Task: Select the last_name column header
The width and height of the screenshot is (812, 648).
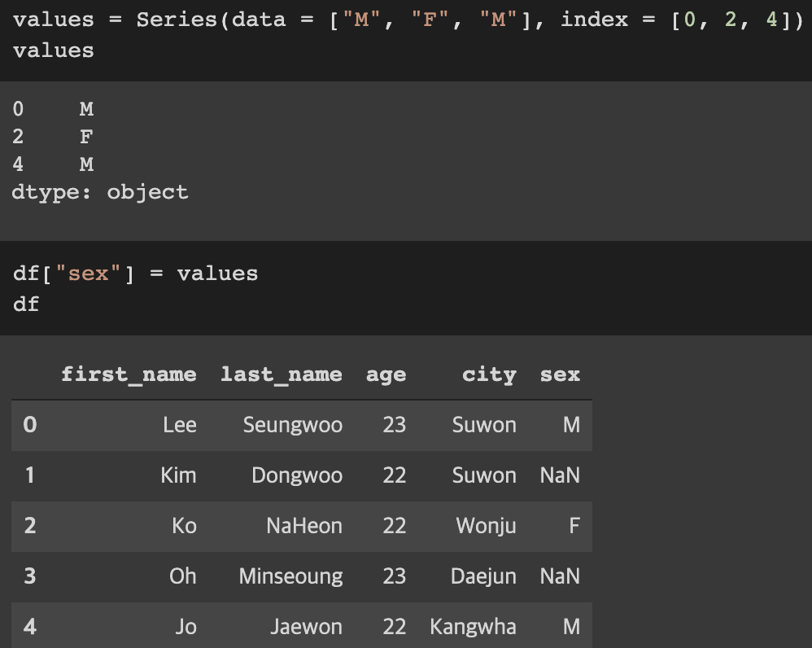Action: (x=282, y=374)
